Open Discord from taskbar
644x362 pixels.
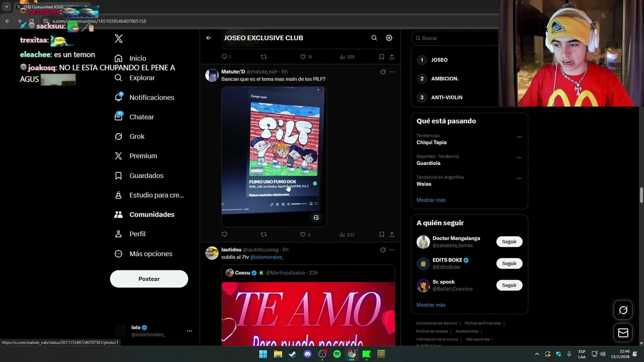coord(307,354)
